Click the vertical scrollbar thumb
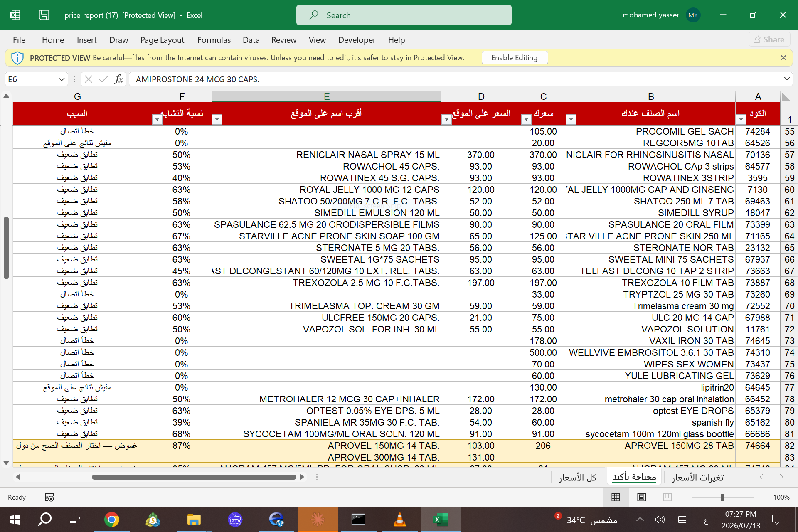798x532 pixels. coord(6,248)
